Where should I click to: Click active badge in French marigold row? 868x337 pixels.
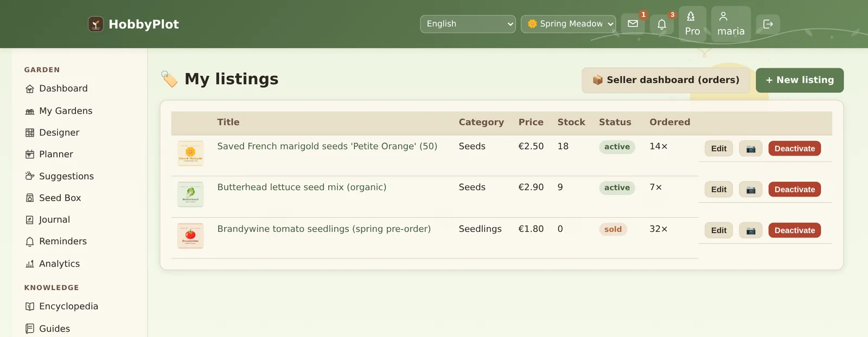pyautogui.click(x=617, y=147)
